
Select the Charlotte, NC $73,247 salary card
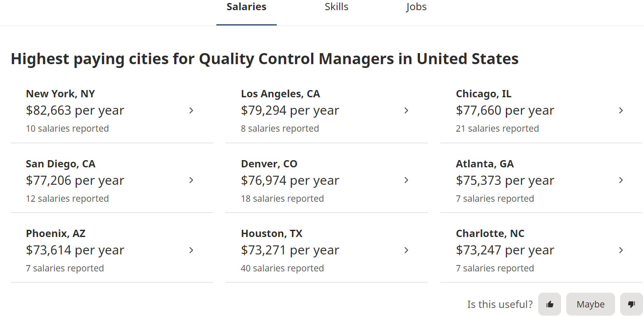pos(505,251)
